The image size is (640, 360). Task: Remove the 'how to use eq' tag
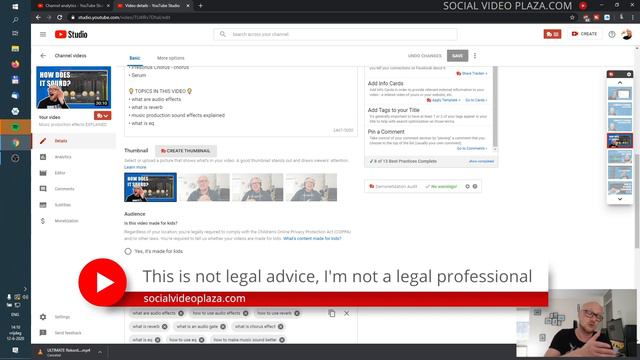(201, 340)
